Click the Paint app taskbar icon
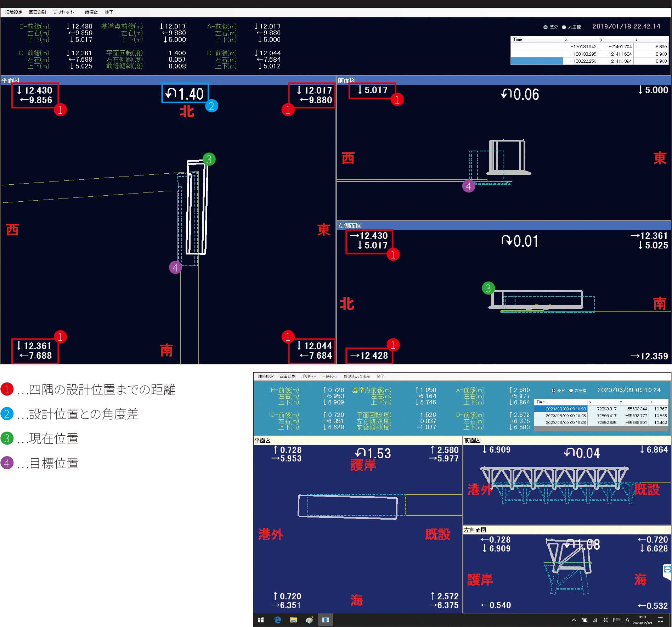672x627 pixels. pos(309,620)
